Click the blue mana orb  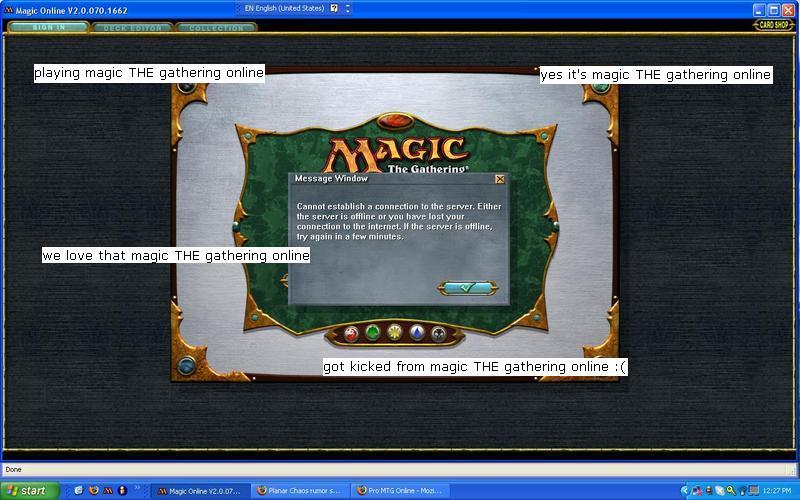click(417, 334)
